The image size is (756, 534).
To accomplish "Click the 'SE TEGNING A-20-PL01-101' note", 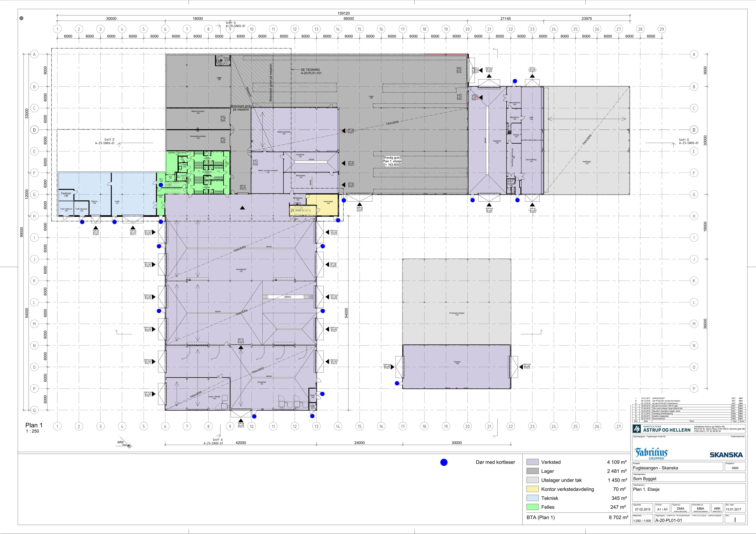I will click(311, 71).
